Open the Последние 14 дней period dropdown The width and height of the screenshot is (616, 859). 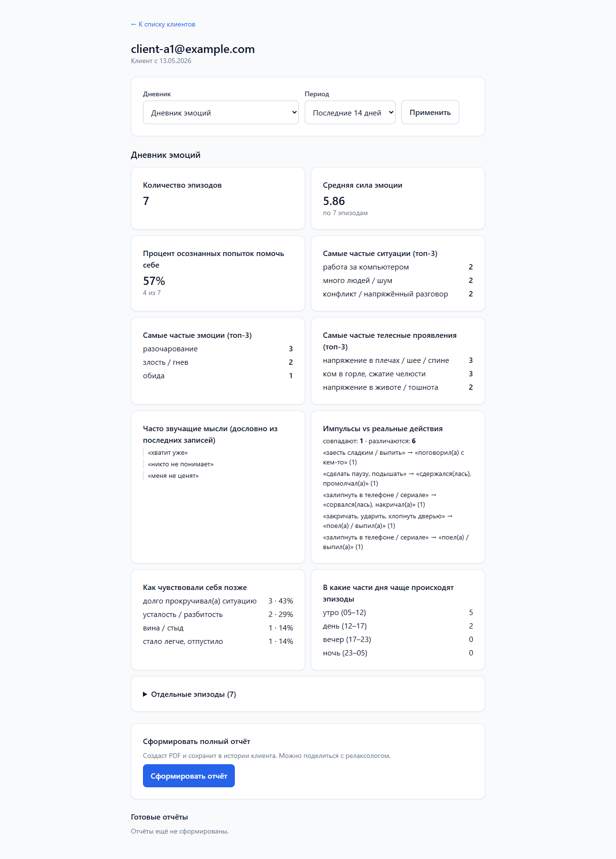(350, 113)
